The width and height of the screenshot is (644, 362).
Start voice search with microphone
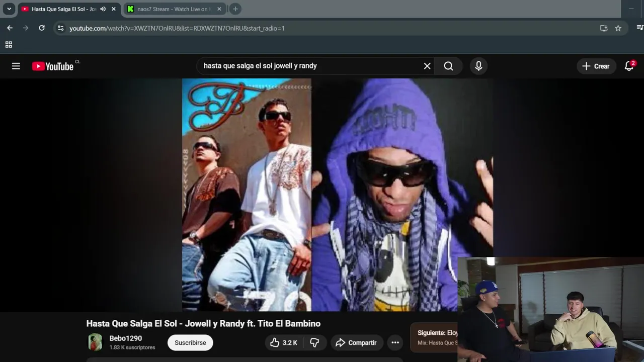coord(478,66)
